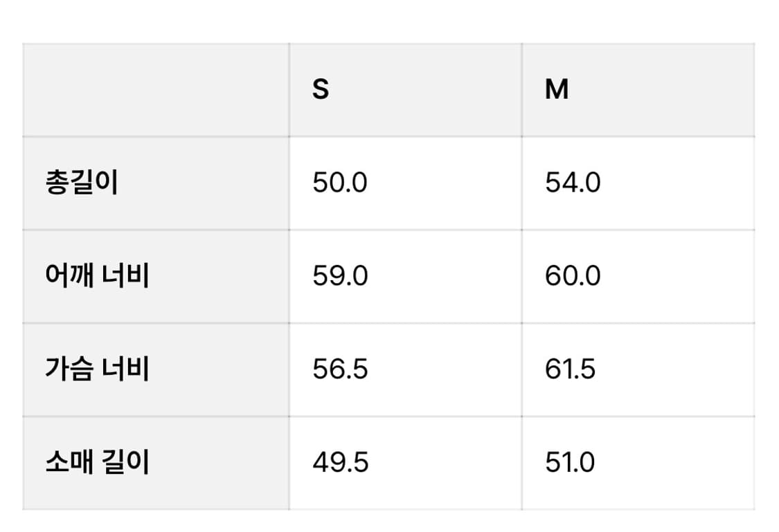
Task: Select the 54.0 total length cell
Action: (x=573, y=183)
